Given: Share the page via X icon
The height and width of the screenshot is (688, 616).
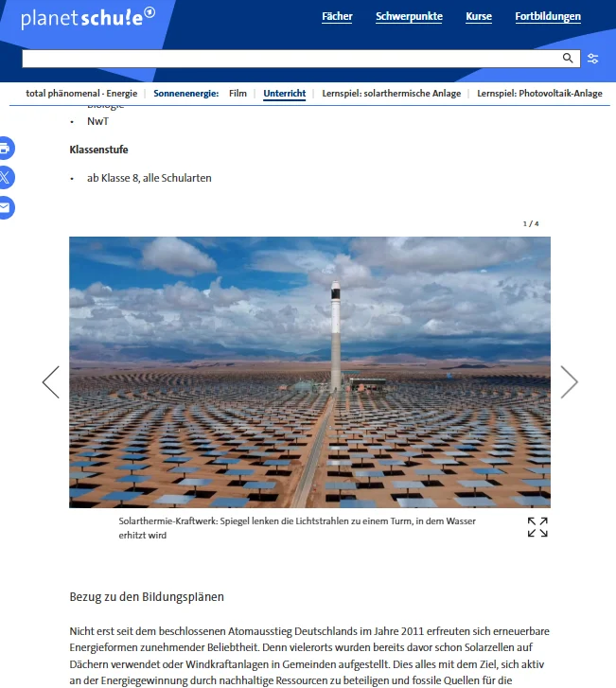Looking at the screenshot, I should point(5,178).
